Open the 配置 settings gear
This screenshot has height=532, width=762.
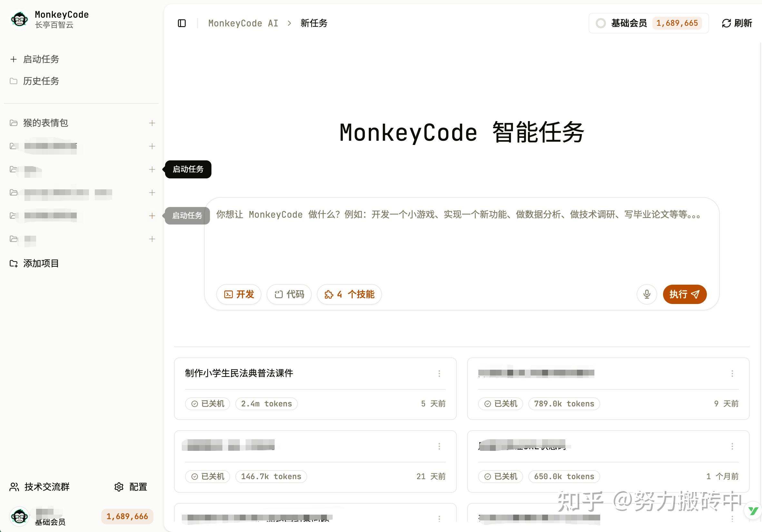(131, 487)
